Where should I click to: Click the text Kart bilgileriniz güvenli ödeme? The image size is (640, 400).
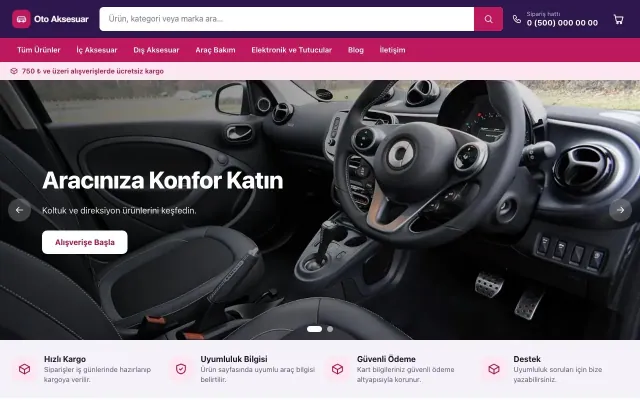405,369
